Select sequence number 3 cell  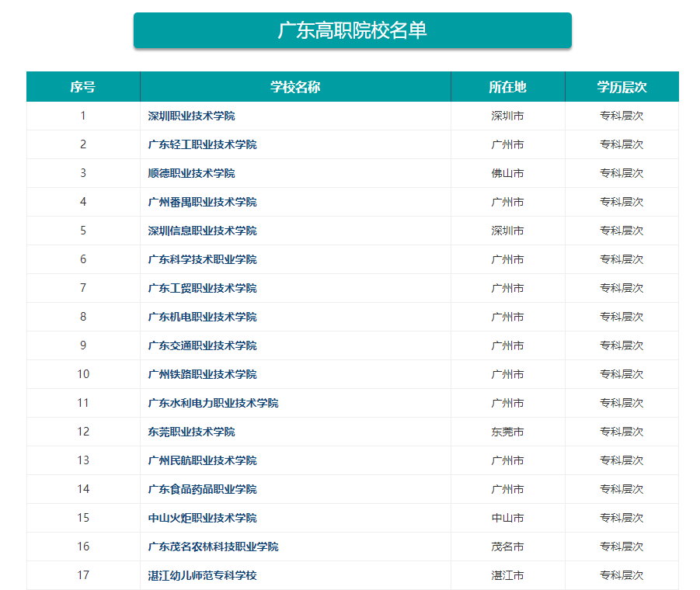(x=83, y=173)
